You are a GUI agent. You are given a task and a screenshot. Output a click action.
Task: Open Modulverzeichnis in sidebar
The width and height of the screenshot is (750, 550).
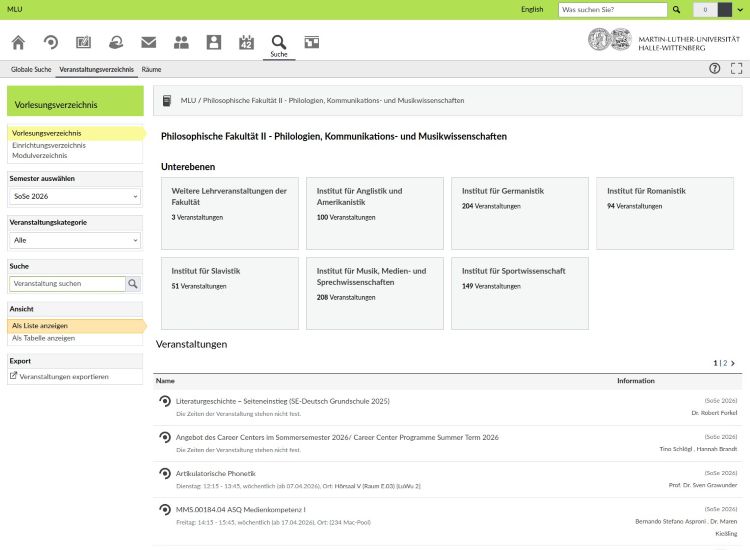pyautogui.click(x=40, y=155)
